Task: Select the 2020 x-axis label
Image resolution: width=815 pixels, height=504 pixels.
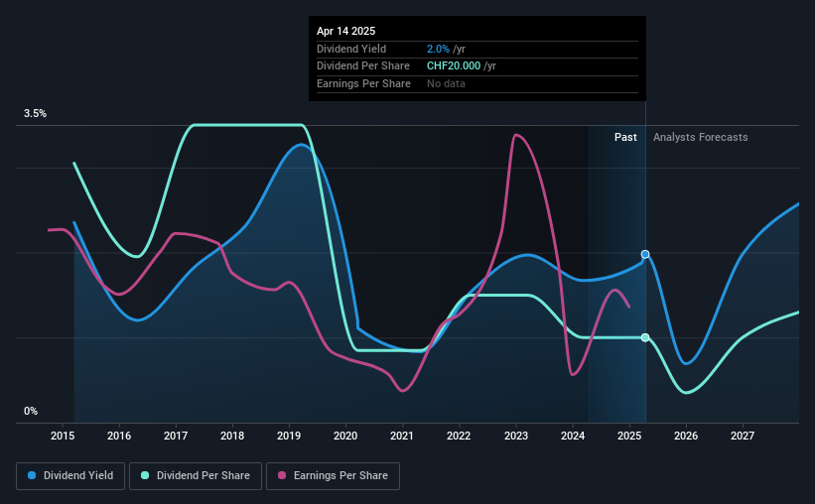Action: point(345,436)
